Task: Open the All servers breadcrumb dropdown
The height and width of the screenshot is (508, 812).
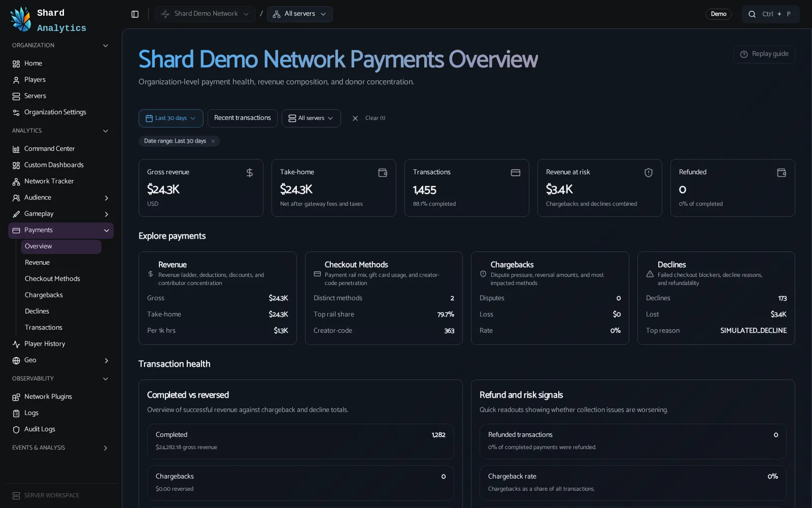Action: [x=300, y=14]
